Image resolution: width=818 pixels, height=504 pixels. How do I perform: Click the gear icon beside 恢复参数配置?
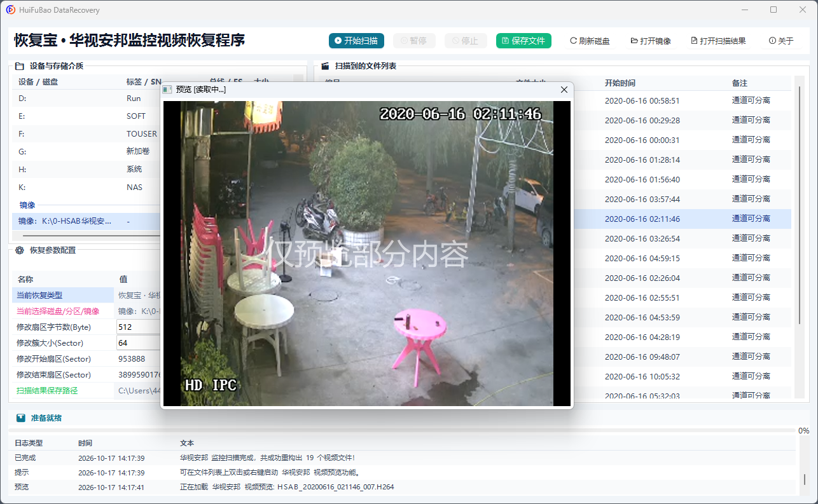[x=19, y=250]
